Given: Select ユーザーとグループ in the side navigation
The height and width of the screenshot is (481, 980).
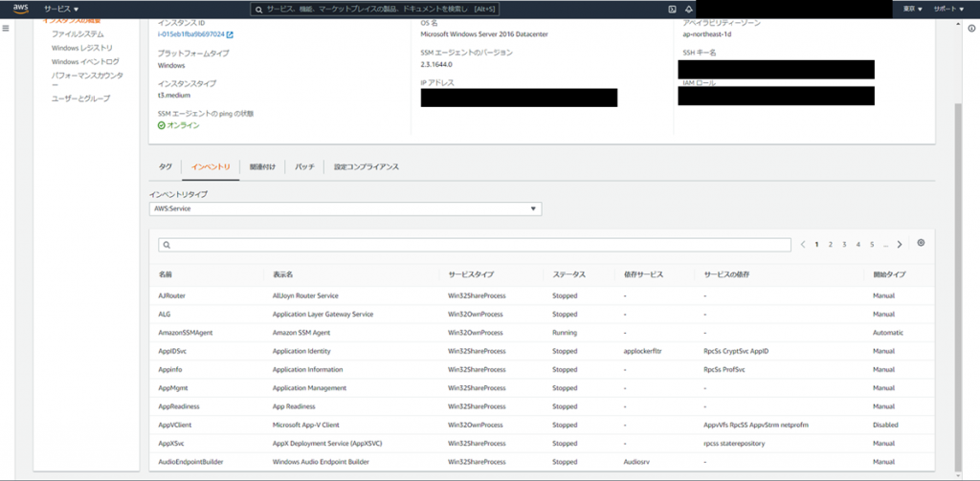Looking at the screenshot, I should click(x=80, y=98).
